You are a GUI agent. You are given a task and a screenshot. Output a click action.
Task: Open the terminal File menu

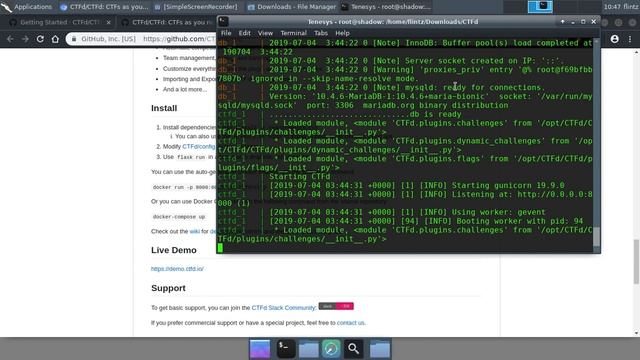coord(226,33)
